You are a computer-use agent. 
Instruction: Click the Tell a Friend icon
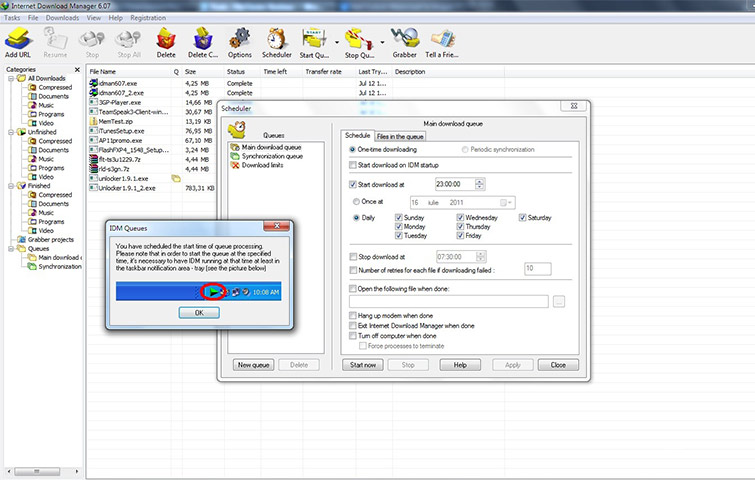tap(442, 42)
